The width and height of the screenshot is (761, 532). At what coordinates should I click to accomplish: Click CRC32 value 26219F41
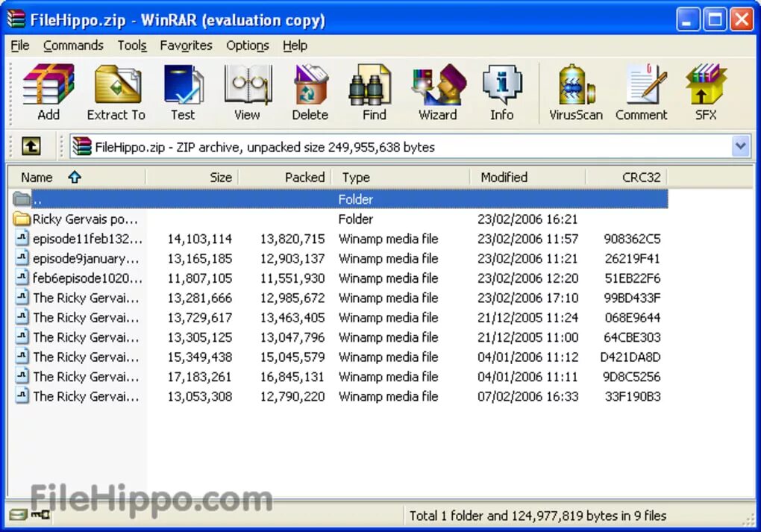pos(633,258)
